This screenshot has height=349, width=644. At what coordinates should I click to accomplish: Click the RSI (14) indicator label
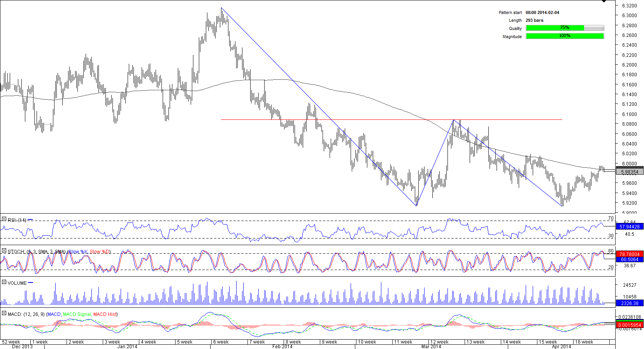point(17,220)
